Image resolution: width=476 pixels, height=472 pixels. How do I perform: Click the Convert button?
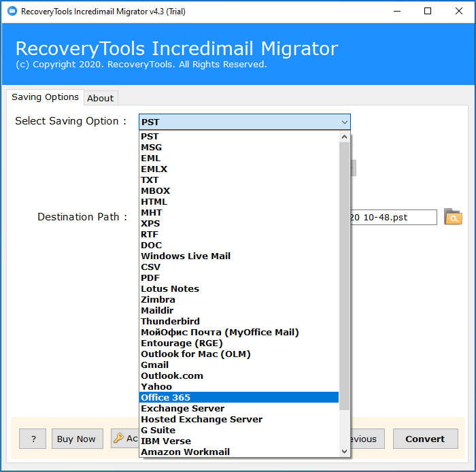[425, 439]
